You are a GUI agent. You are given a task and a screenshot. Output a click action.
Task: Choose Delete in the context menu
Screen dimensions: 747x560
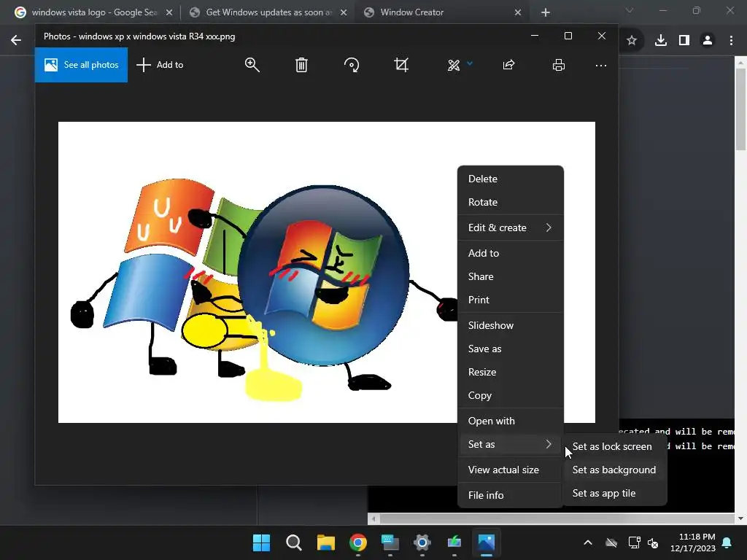pos(510,179)
